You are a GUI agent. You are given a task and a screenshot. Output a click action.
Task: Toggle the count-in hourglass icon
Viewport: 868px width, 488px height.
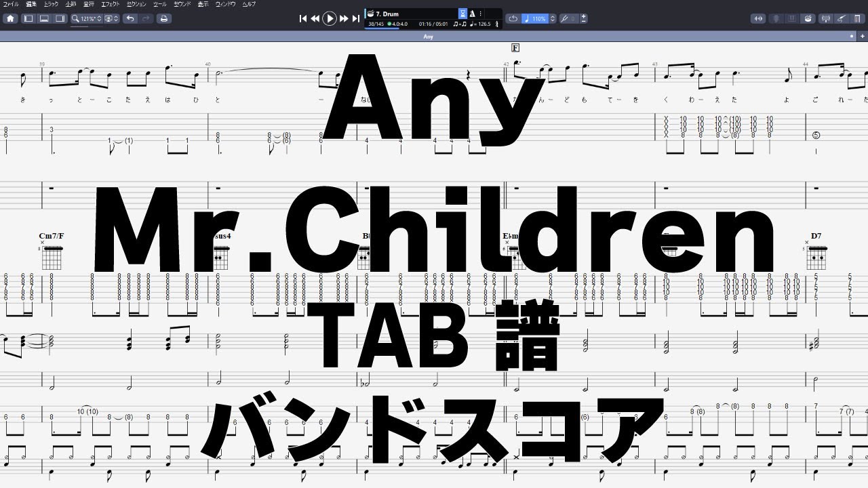[x=462, y=14]
